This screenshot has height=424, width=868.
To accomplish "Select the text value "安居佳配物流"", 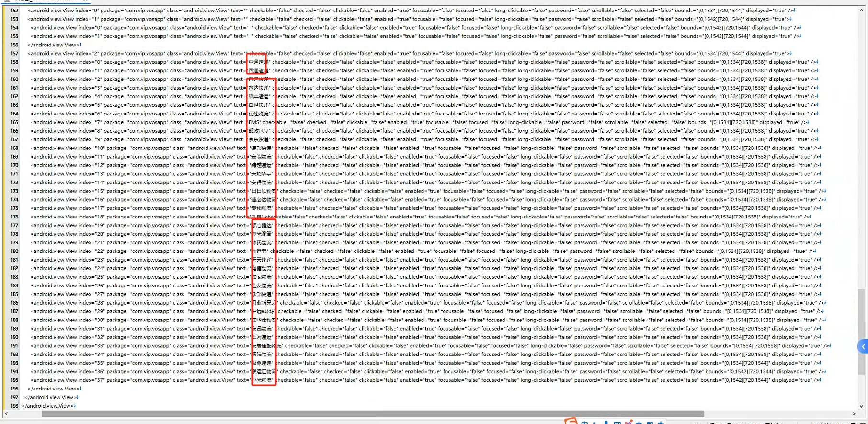I will (266, 346).
